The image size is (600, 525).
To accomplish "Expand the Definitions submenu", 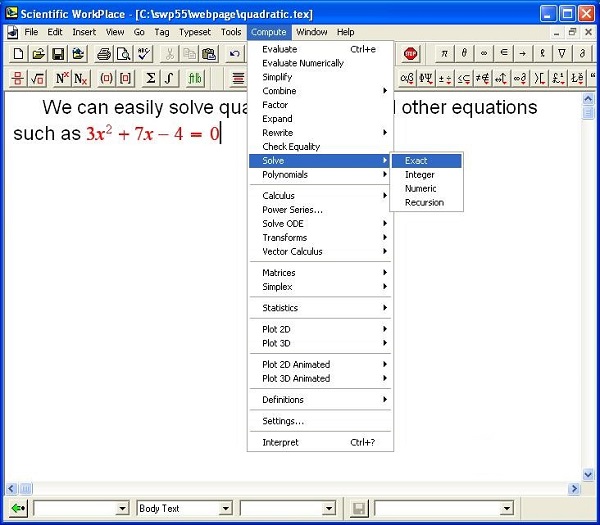I will [320, 400].
